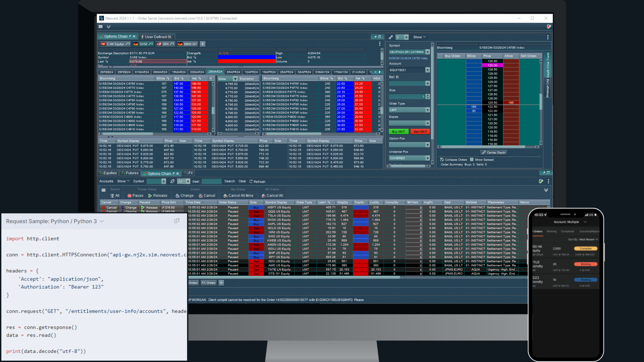Select the SPX symbol tab
The height and width of the screenshot is (362, 644).
point(165,44)
